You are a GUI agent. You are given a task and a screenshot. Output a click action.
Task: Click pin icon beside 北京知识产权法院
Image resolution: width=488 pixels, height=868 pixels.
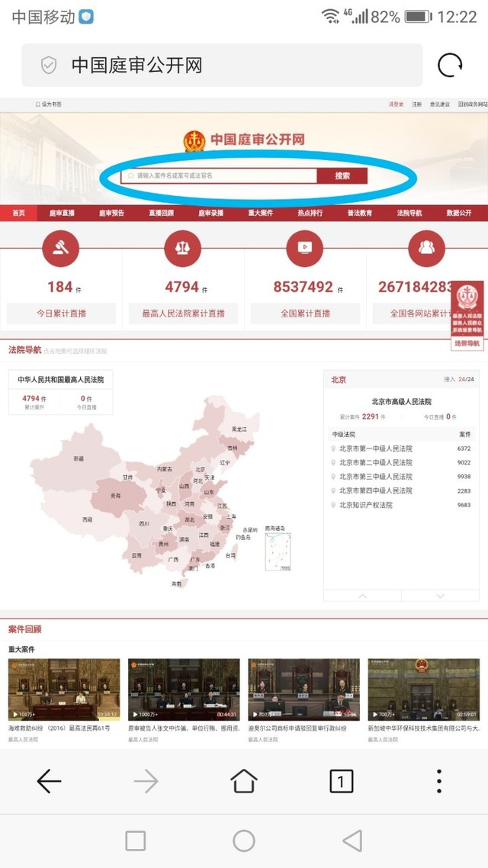pos(333,505)
